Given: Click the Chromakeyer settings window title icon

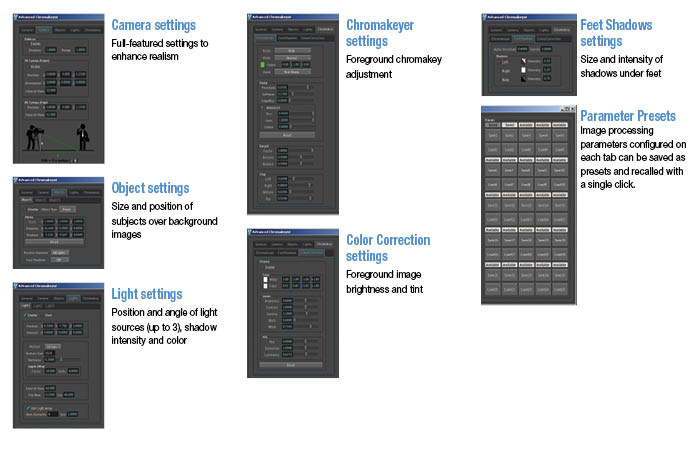Looking at the screenshot, I should click(252, 19).
